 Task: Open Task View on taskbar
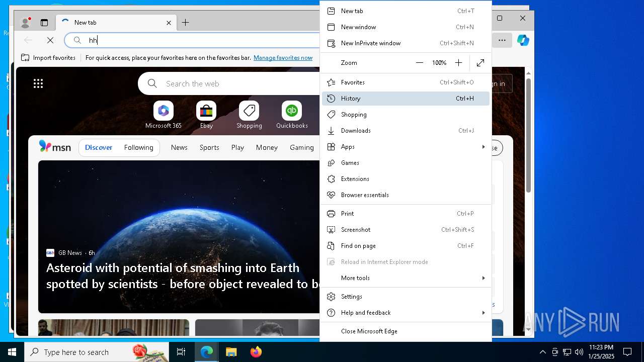point(181,352)
